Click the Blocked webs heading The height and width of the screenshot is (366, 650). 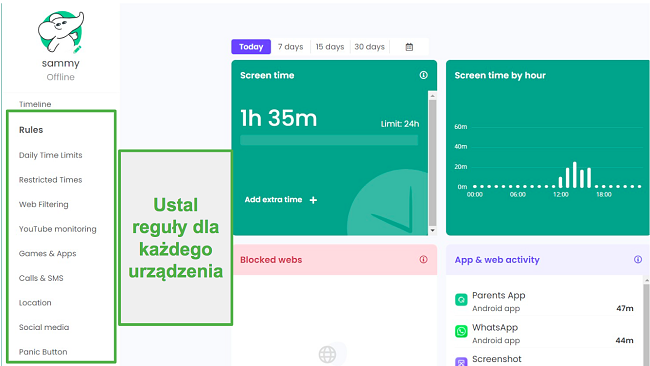coord(271,260)
